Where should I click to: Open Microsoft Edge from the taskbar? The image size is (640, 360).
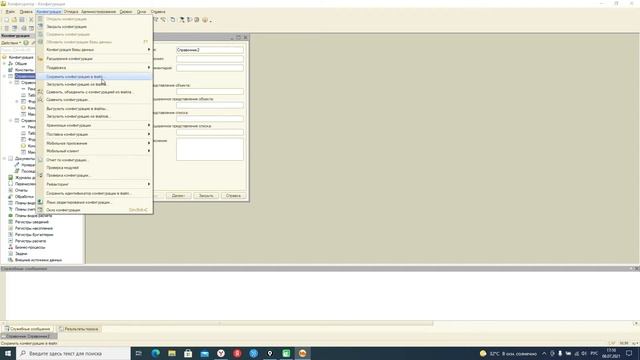point(156,353)
